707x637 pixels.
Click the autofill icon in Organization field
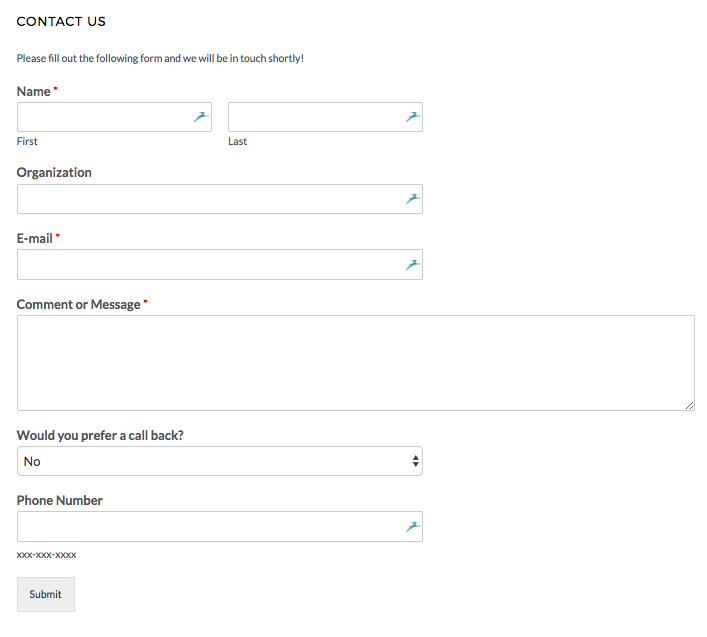click(x=412, y=199)
